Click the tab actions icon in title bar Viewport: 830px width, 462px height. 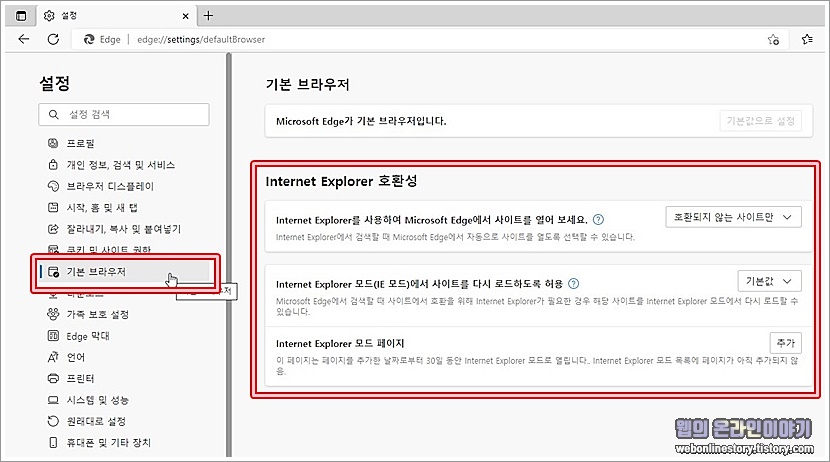21,16
